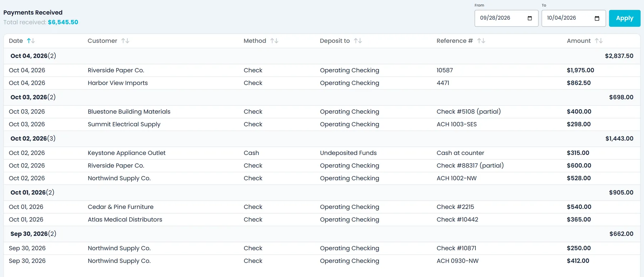Click the Cash at counter reference
The width and height of the screenshot is (644, 277).
[x=460, y=153]
